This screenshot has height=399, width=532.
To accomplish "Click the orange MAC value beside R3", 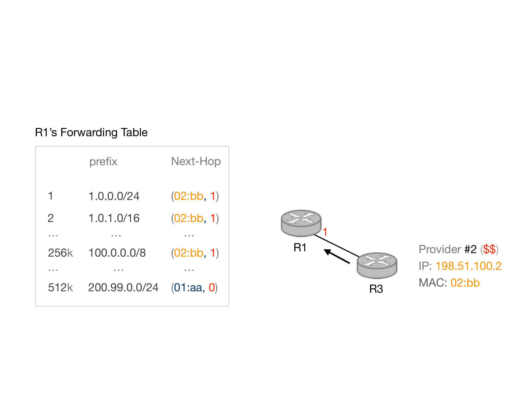I will click(465, 283).
